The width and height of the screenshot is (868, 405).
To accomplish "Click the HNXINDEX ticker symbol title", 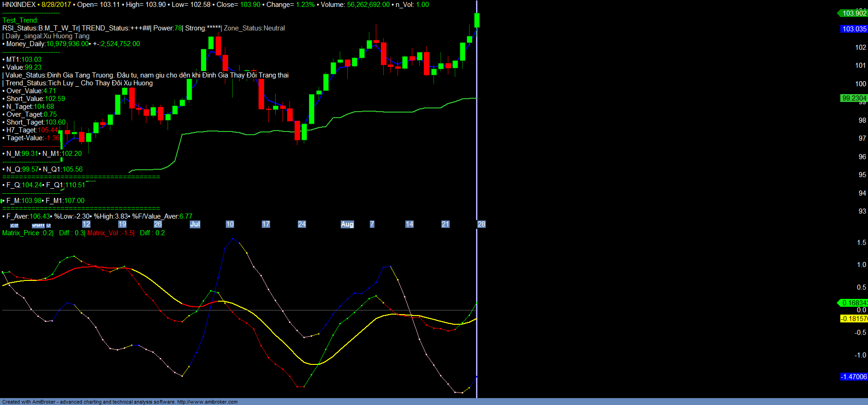I will (x=19, y=5).
